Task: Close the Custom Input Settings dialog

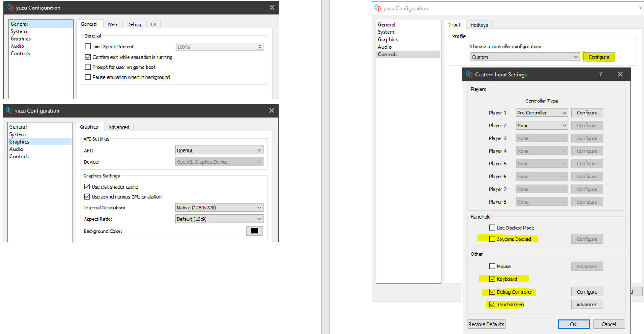Action: pos(620,75)
